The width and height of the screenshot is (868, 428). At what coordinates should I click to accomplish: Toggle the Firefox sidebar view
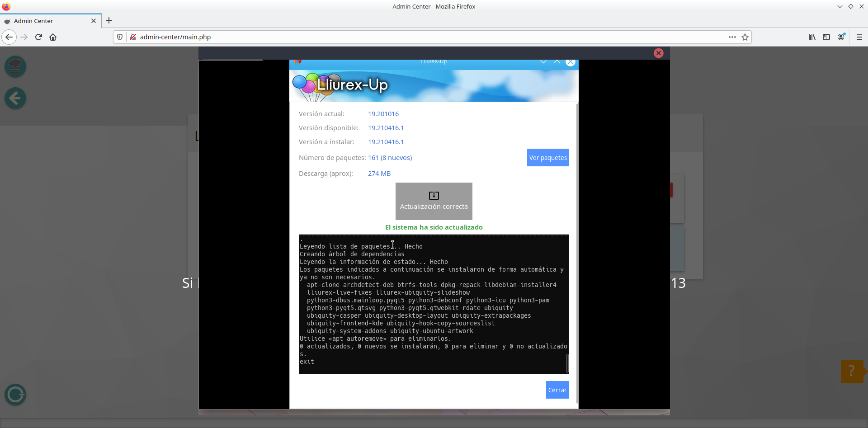tap(826, 37)
